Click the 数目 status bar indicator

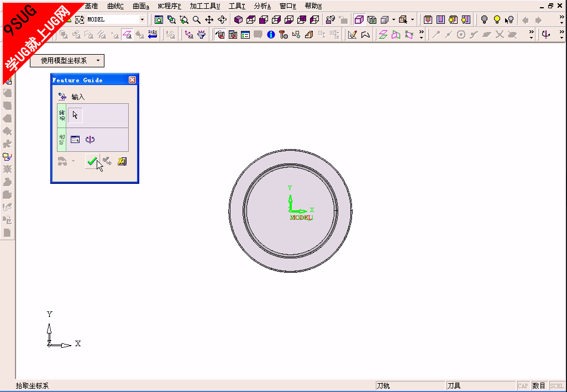[x=539, y=386]
